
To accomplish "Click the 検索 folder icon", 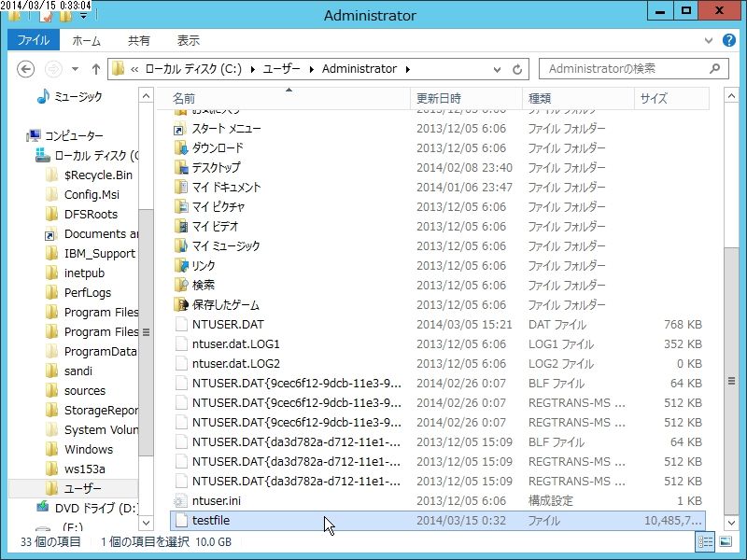I will [180, 285].
